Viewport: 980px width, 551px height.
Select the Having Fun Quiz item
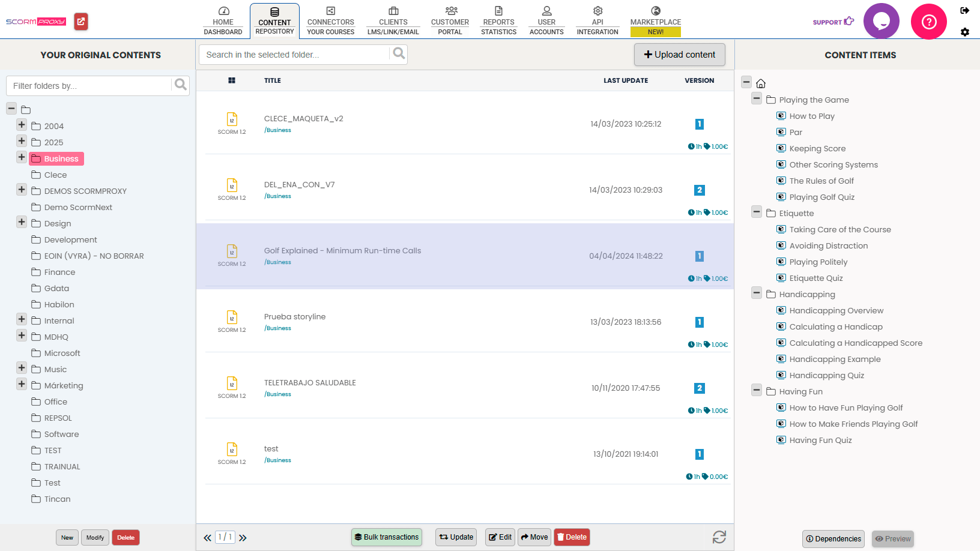pyautogui.click(x=820, y=440)
